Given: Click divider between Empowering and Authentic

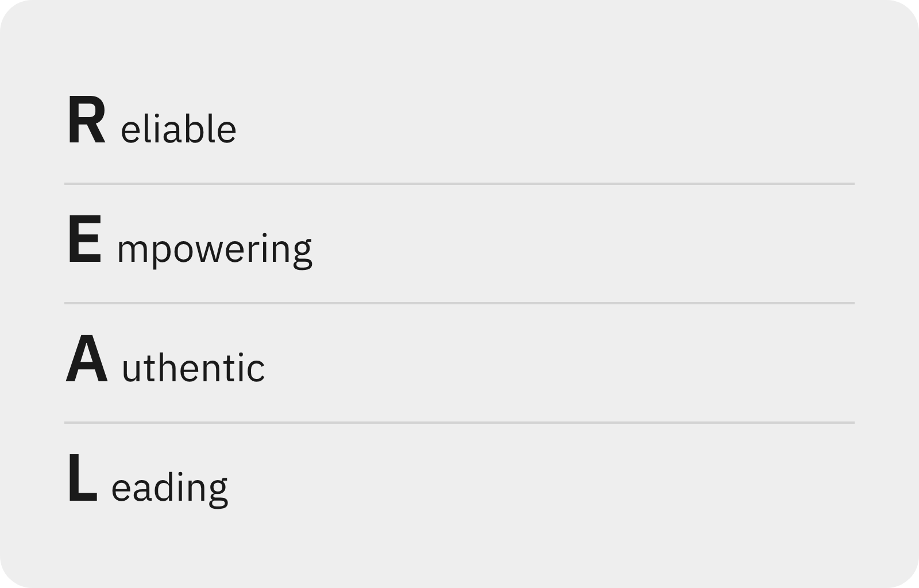Looking at the screenshot, I should coord(459,303).
